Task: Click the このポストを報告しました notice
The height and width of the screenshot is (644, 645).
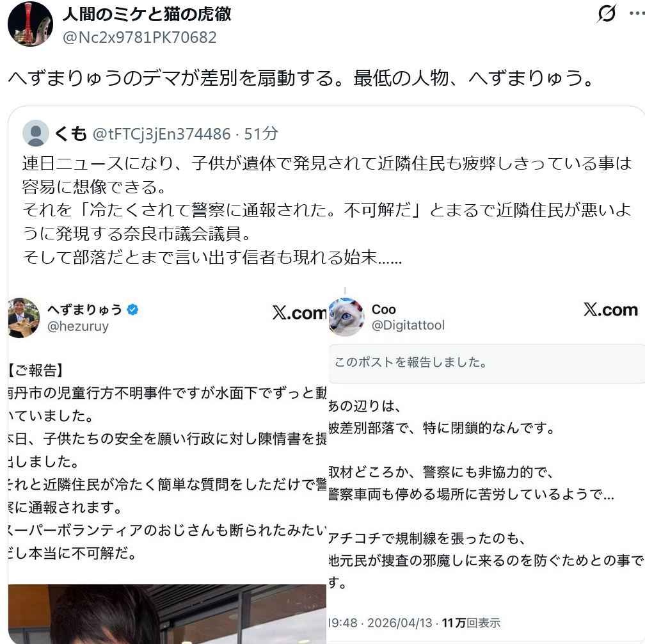Action: tap(486, 363)
